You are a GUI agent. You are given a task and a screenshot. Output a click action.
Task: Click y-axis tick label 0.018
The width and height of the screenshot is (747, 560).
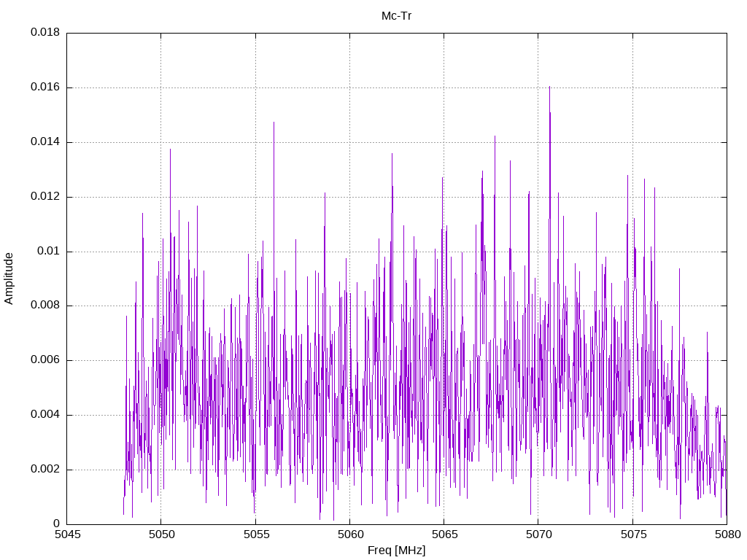[x=45, y=32]
